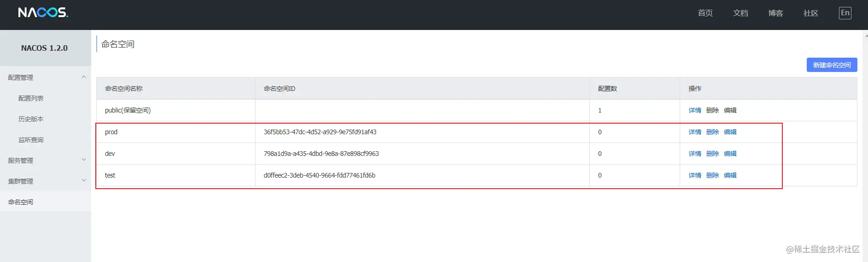Click ID d0ffeec2-3deb-4540-9664-fdd77461fd6b
Screen dimensions: 868x262
tap(319, 175)
